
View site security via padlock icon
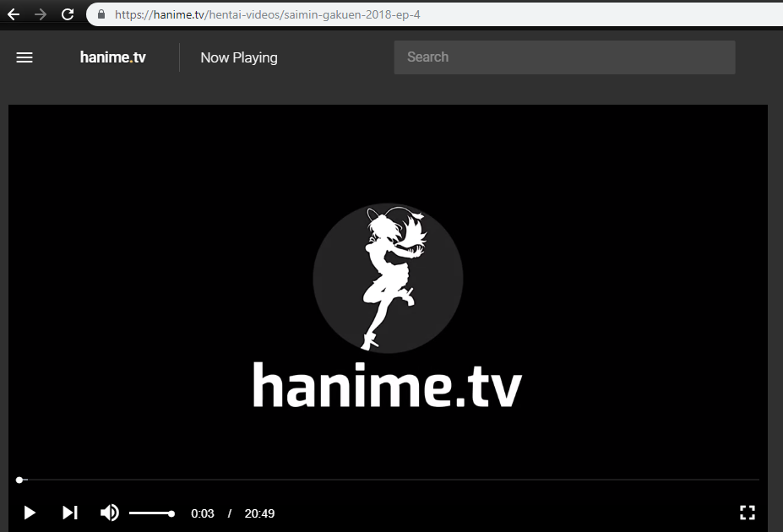(x=101, y=14)
